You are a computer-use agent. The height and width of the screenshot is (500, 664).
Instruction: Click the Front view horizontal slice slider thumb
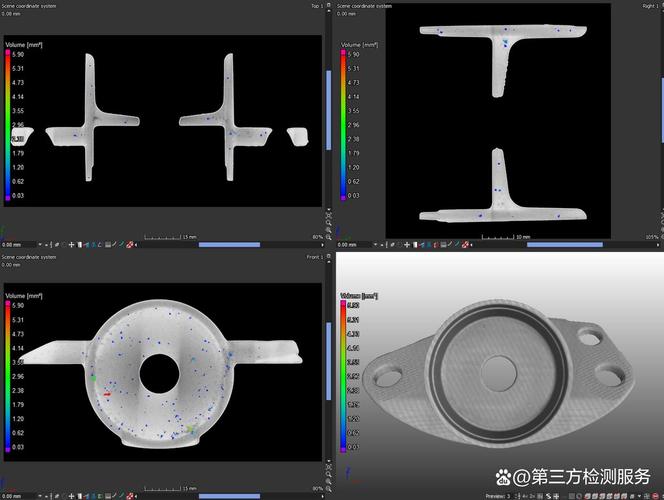coord(230,496)
